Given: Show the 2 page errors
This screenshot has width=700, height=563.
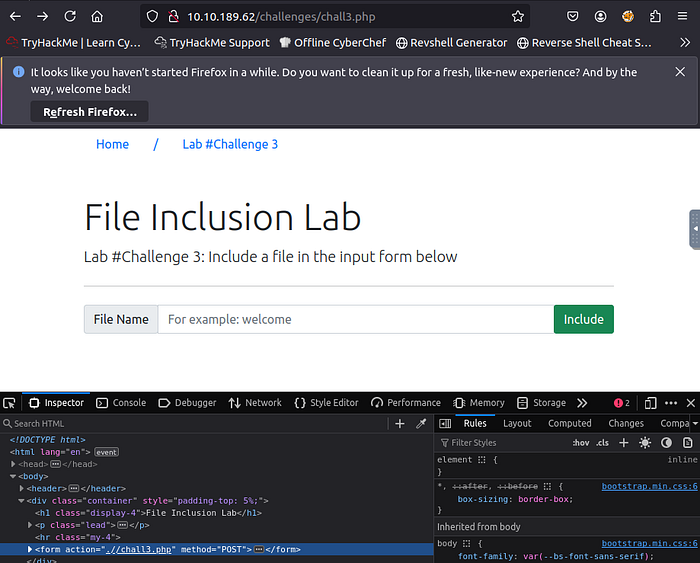Looking at the screenshot, I should 621,403.
